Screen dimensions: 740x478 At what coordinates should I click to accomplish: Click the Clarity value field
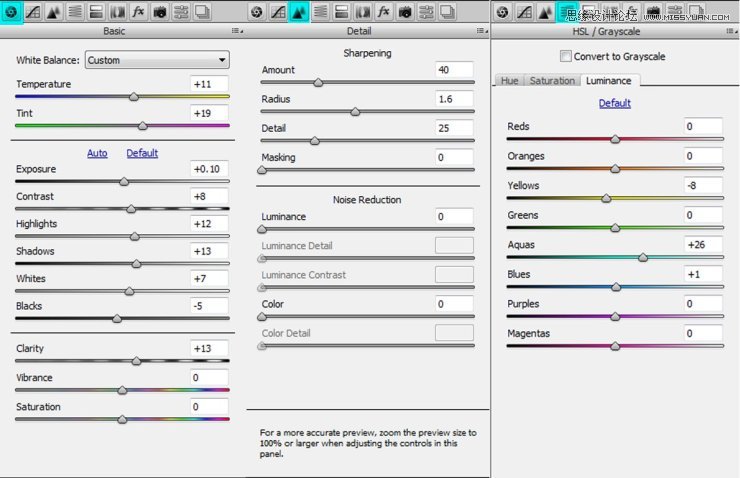pos(209,348)
